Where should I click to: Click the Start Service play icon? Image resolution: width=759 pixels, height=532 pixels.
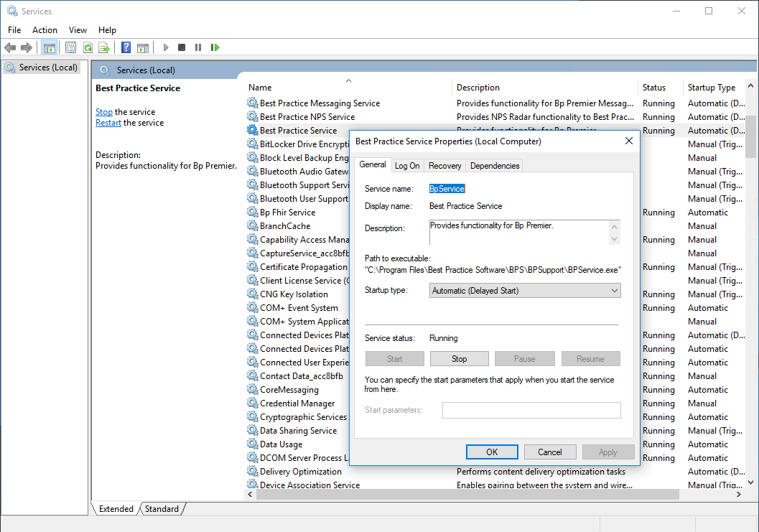pos(166,47)
